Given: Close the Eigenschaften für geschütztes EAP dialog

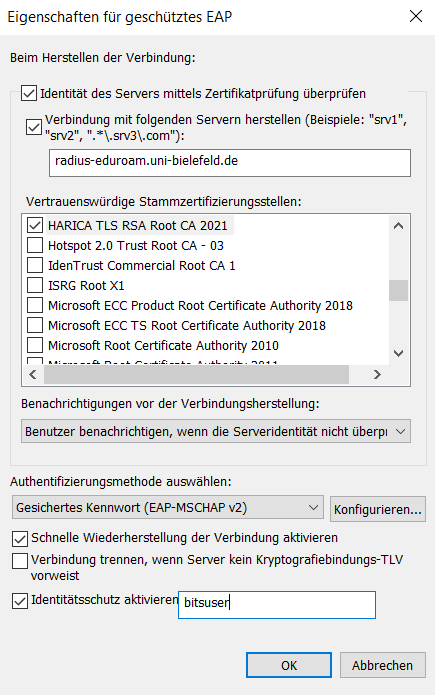Looking at the screenshot, I should tap(415, 17).
